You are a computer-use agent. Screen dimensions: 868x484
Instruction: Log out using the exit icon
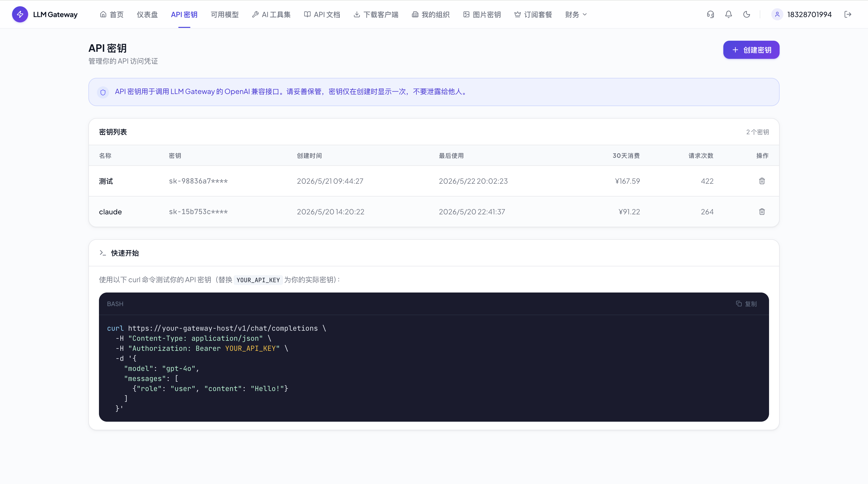(848, 15)
